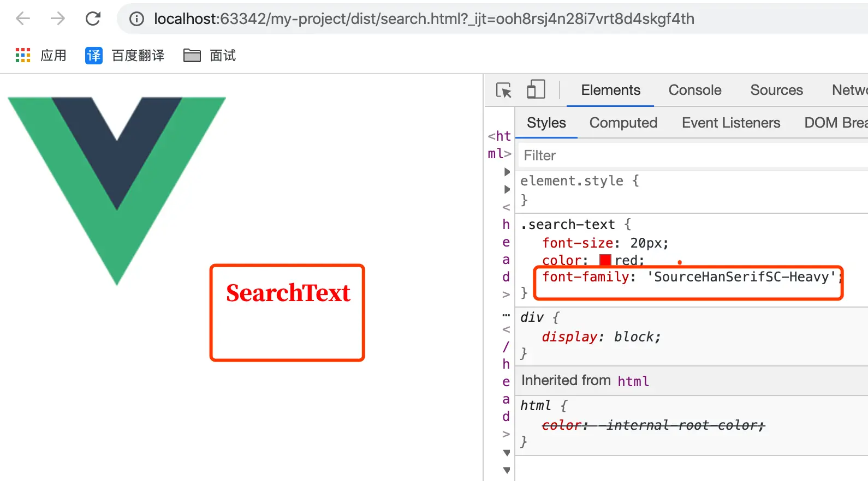
Task: Collapse the last expanded DOM node arrow
Action: click(x=507, y=470)
